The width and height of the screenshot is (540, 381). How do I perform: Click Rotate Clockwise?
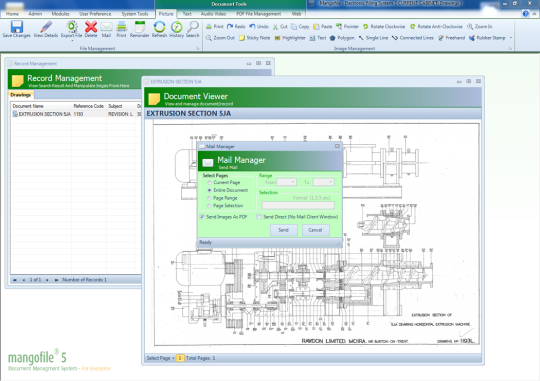click(x=384, y=27)
